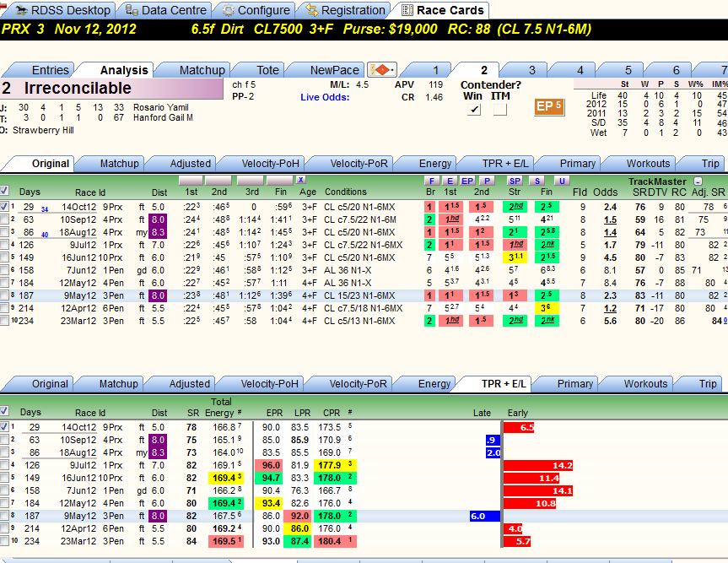
Task: Click the blue 6.0 Late bar
Action: click(x=485, y=516)
